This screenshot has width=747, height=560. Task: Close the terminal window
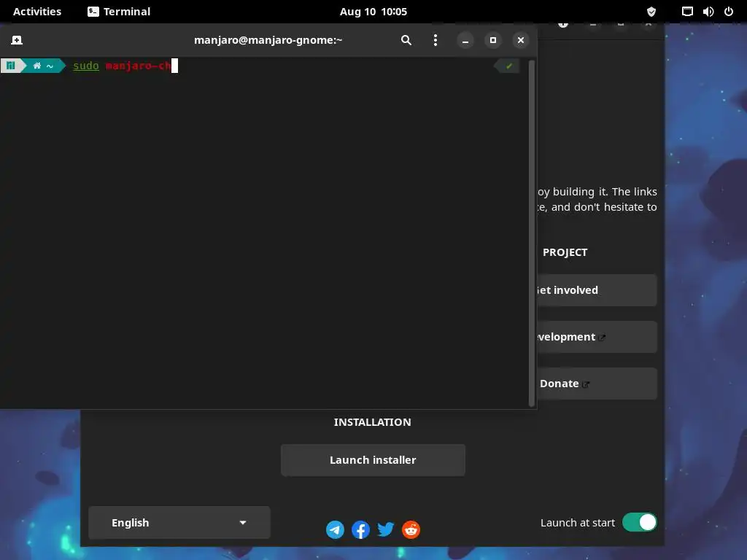(521, 41)
